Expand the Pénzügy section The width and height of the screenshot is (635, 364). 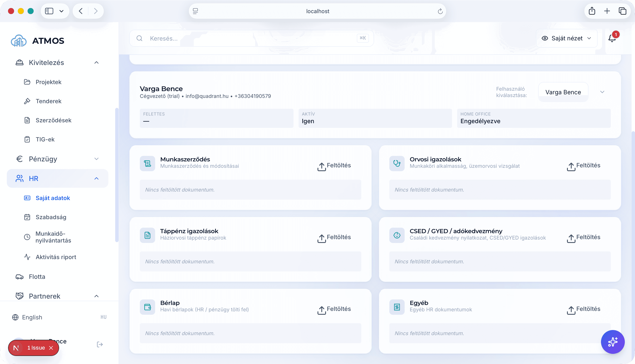coord(96,159)
